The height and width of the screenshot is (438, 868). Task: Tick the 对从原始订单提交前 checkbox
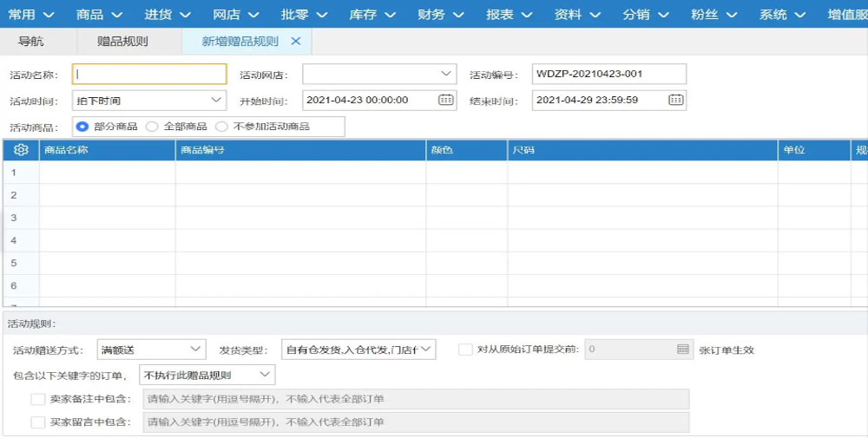(466, 350)
